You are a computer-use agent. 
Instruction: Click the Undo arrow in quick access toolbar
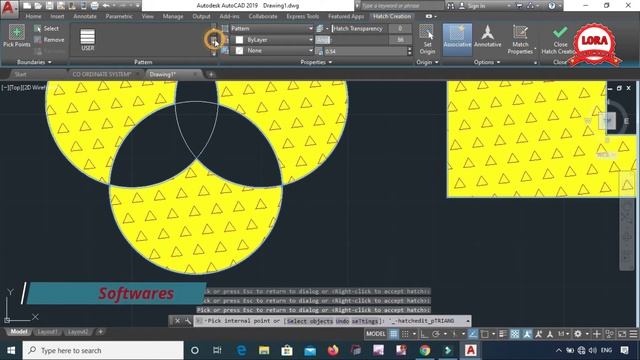pyautogui.click(x=106, y=6)
